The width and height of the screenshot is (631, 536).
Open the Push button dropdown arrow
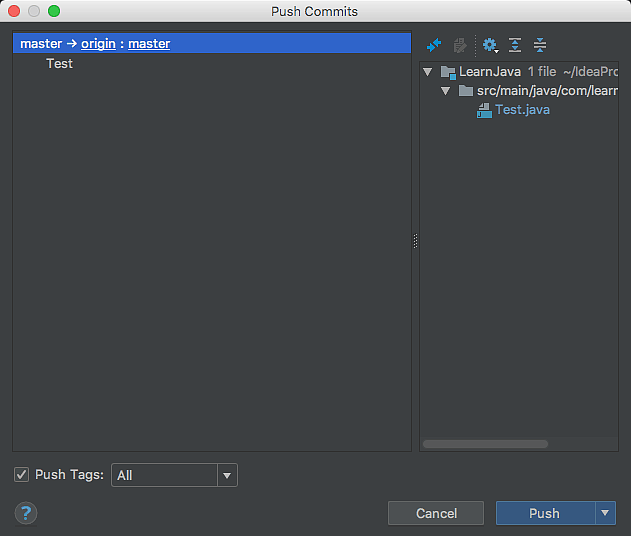click(605, 513)
